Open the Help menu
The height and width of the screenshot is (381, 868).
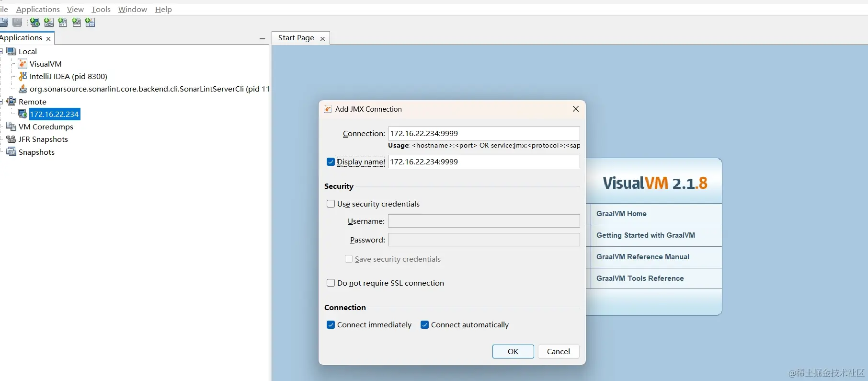(x=163, y=9)
